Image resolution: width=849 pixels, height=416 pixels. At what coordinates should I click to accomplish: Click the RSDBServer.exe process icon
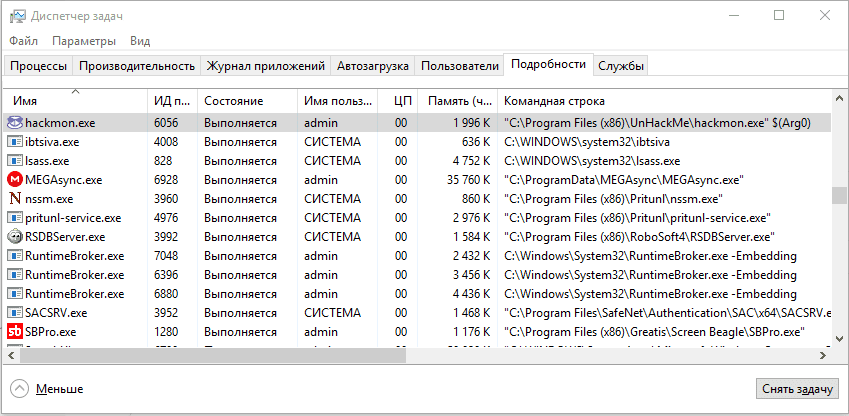[x=15, y=237]
